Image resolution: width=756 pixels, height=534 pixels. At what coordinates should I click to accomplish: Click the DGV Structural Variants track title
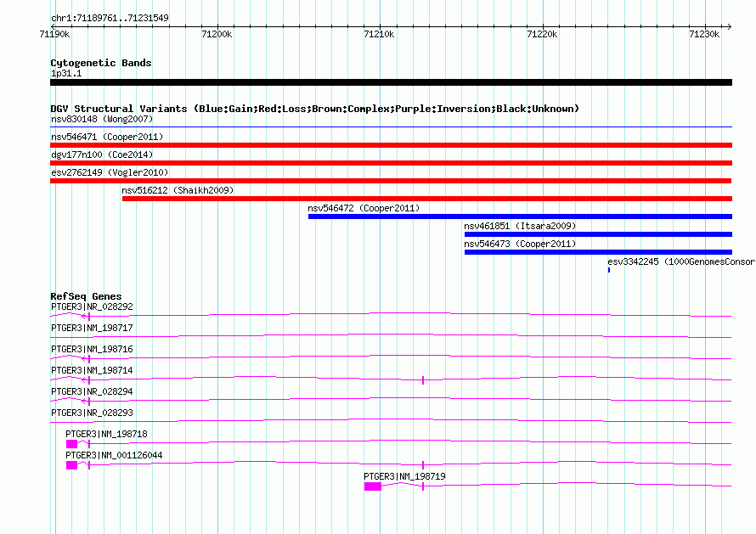315,109
